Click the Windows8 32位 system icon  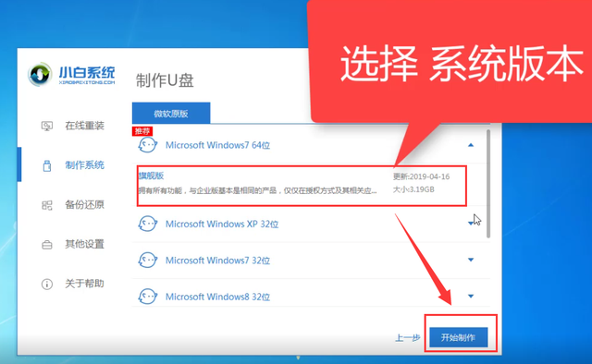pos(148,297)
